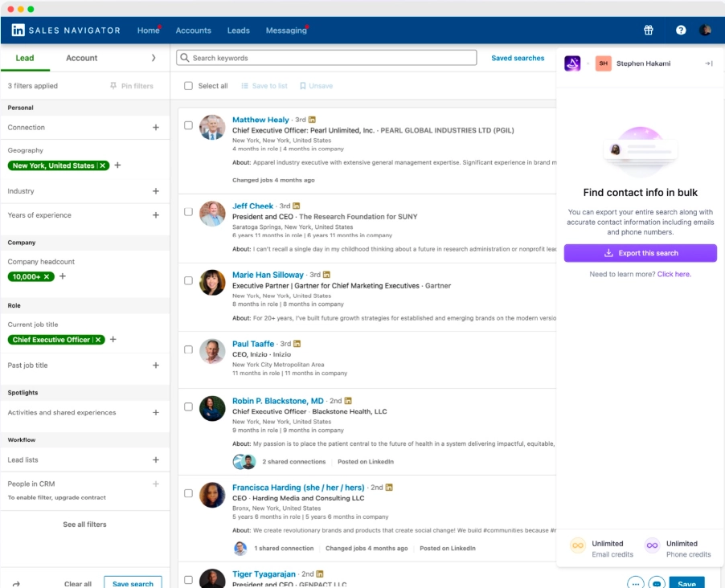Remove Chief Executive Officer title filter
This screenshot has height=588, width=725.
pos(98,340)
